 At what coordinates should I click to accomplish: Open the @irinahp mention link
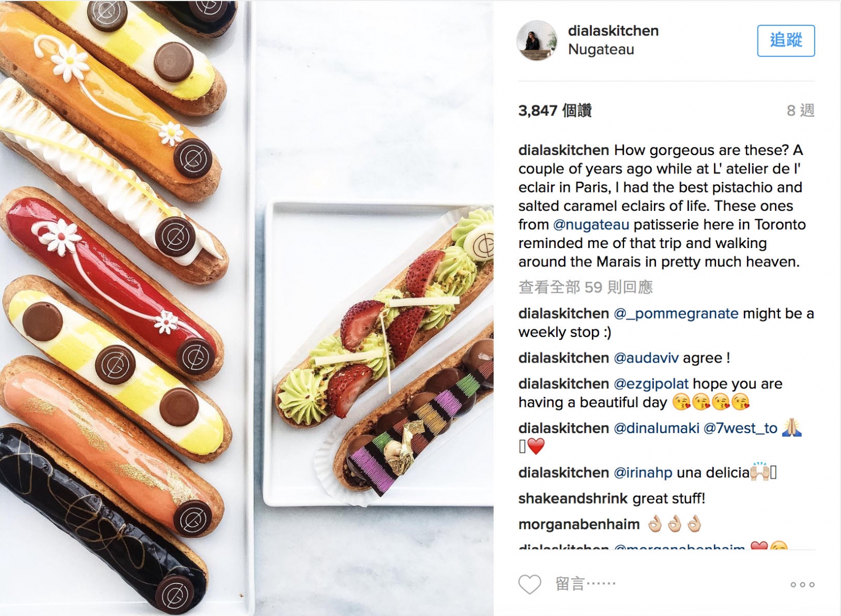(x=643, y=473)
